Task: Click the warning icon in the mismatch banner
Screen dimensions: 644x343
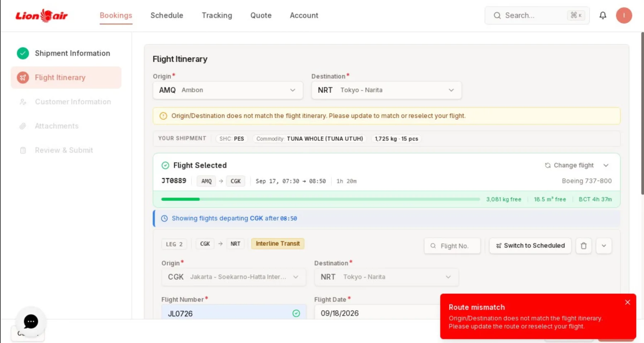Action: [x=163, y=116]
